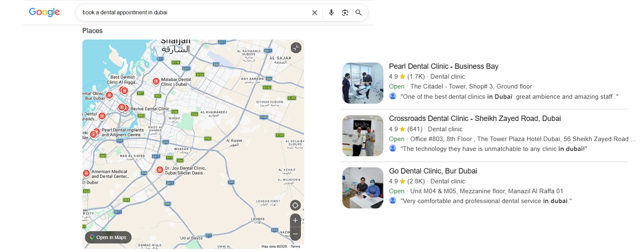Zoom in on the map with plus
The image size is (644, 252).
[x=295, y=221]
